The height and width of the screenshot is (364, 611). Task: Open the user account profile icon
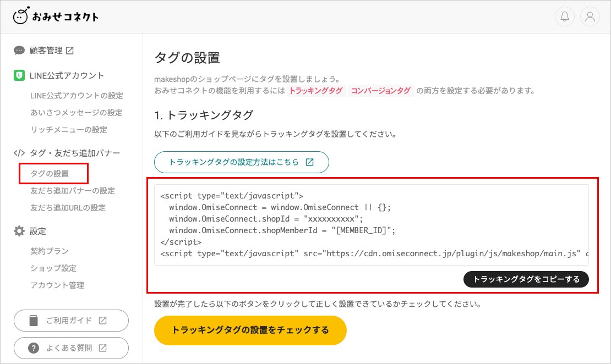[x=590, y=16]
